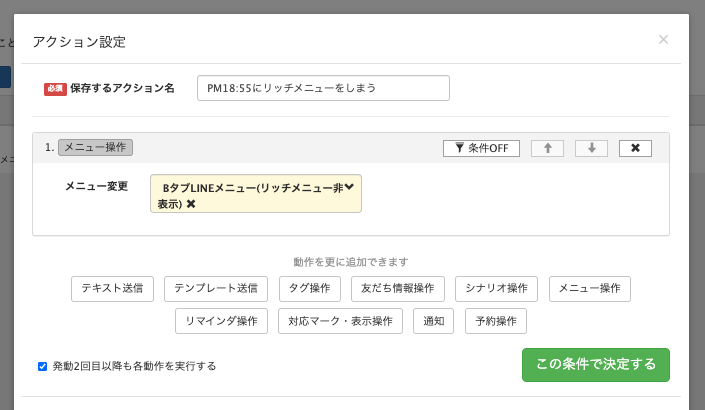The image size is (705, 410).
Task: Click the move-up arrow for action 1
Action: tap(547, 148)
